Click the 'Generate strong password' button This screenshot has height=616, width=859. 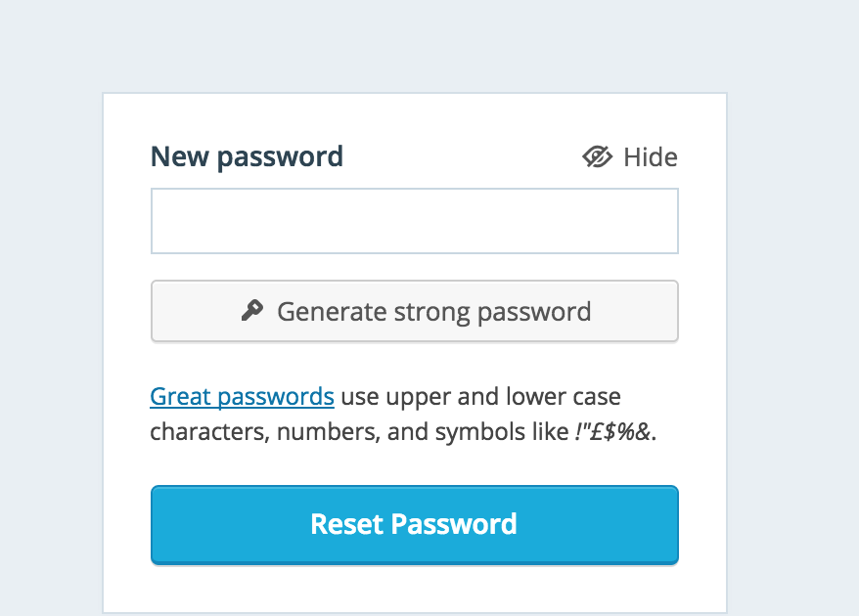coord(415,311)
